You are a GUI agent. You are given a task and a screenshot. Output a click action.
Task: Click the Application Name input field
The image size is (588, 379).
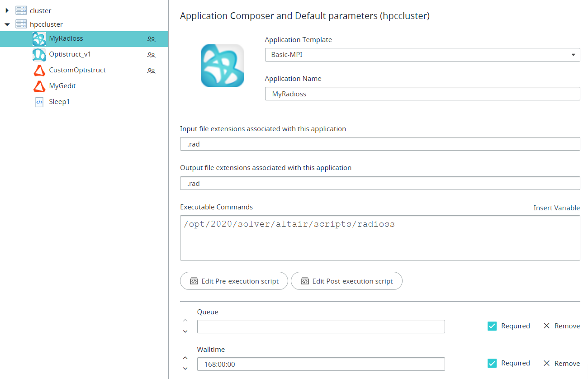pyautogui.click(x=422, y=94)
